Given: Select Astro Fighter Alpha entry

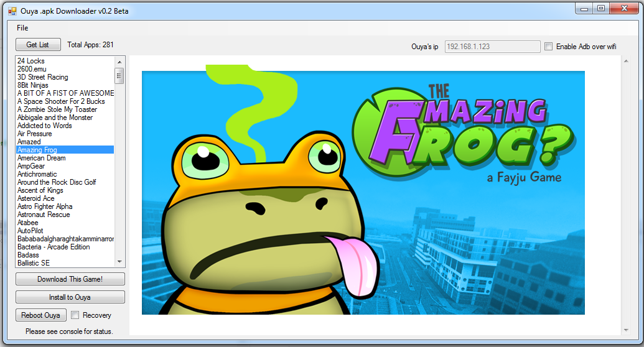Looking at the screenshot, I should point(65,206).
